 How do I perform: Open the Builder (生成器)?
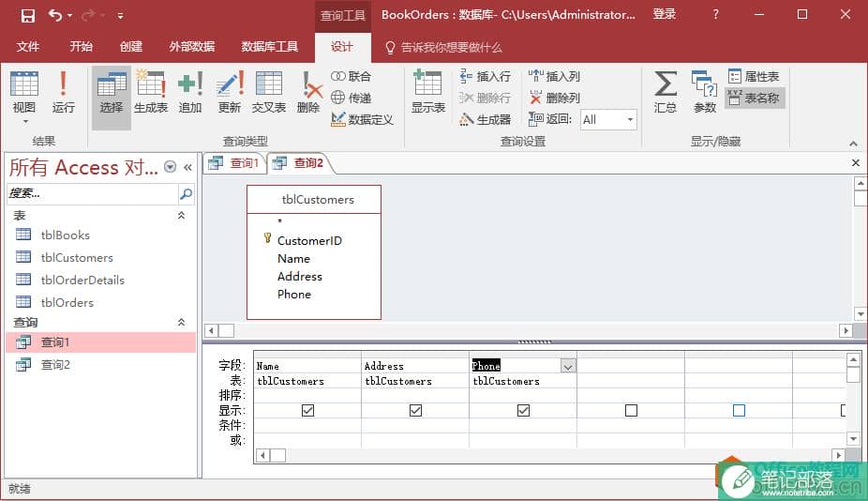[485, 119]
